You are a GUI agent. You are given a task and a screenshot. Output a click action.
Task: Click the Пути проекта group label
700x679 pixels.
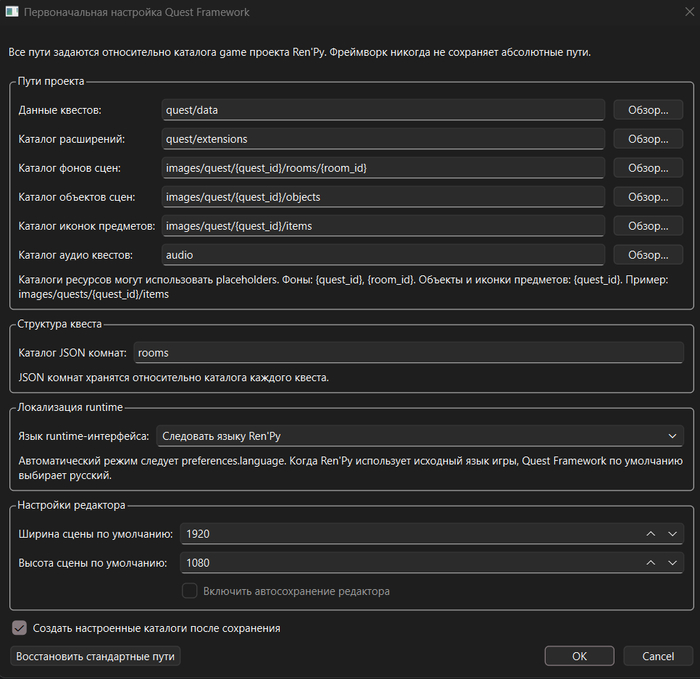click(51, 81)
